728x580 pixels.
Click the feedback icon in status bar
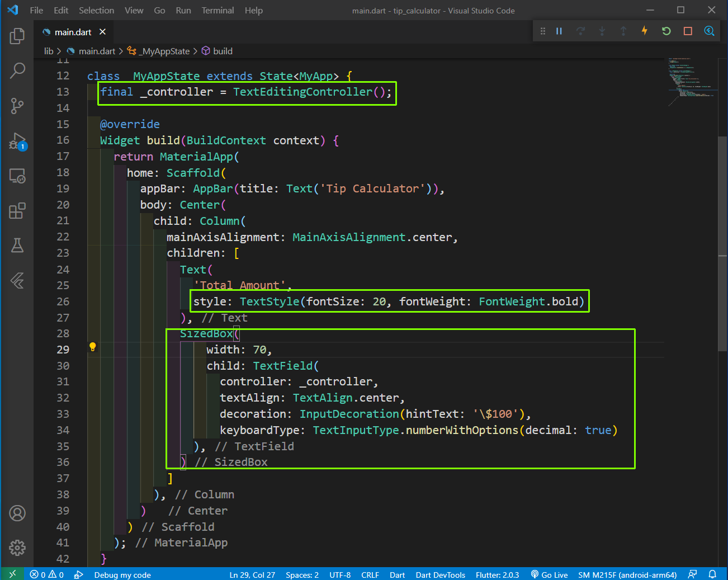coord(692,574)
